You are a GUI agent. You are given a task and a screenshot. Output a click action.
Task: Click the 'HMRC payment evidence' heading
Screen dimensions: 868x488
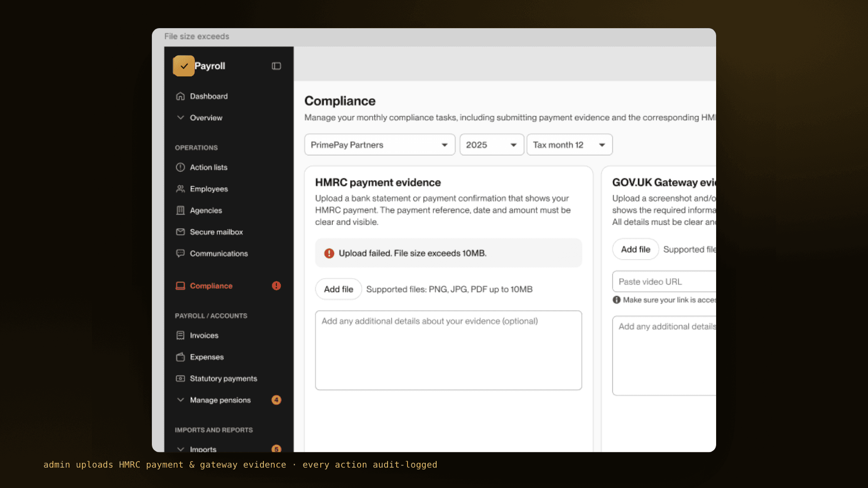(x=378, y=183)
